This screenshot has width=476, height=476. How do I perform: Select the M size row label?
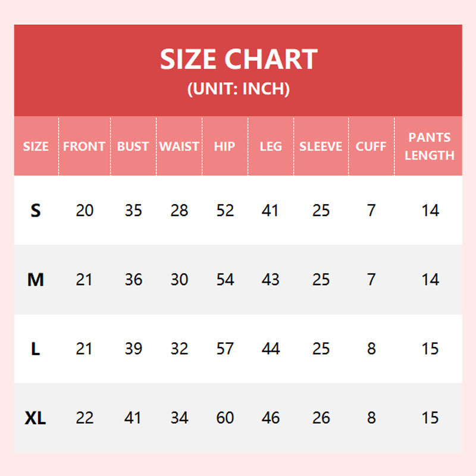pos(36,280)
